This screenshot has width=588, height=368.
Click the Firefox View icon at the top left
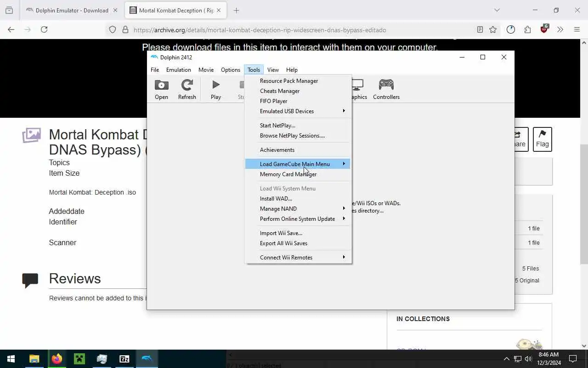coord(9,10)
